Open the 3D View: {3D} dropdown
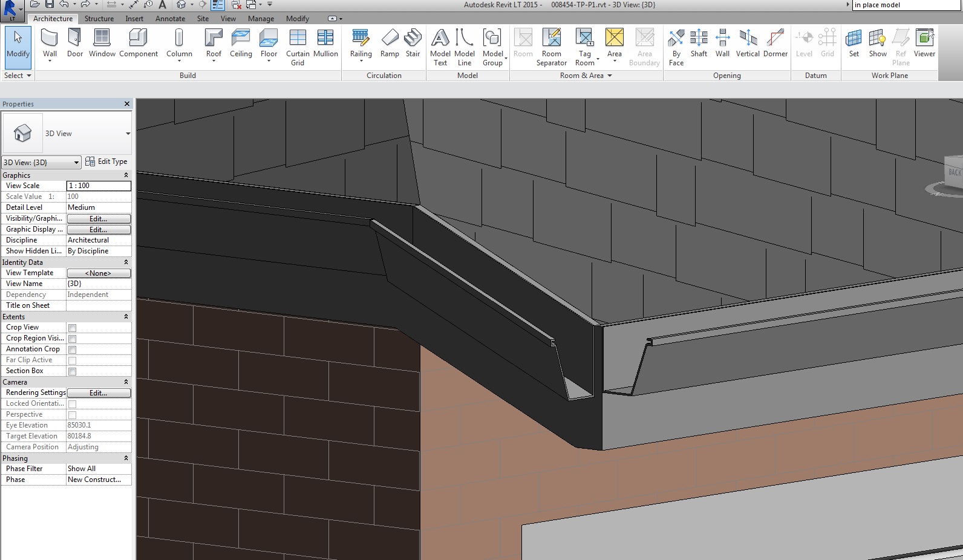The height and width of the screenshot is (560, 963). point(41,162)
